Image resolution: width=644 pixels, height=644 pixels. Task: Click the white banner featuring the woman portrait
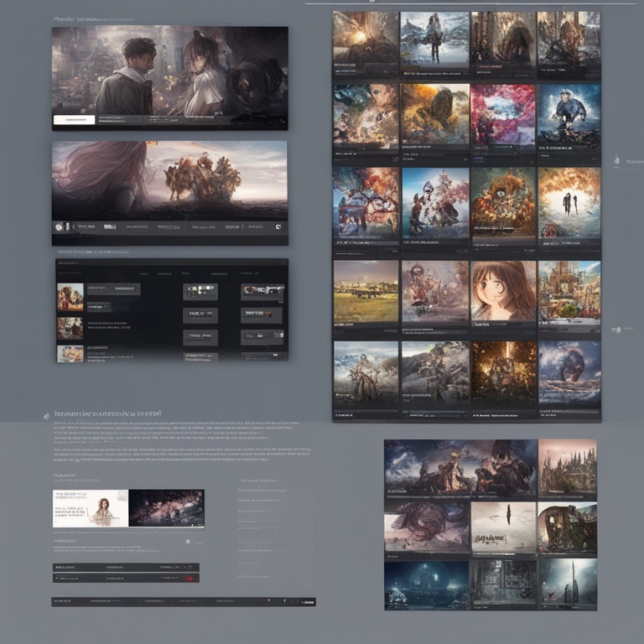click(x=91, y=508)
